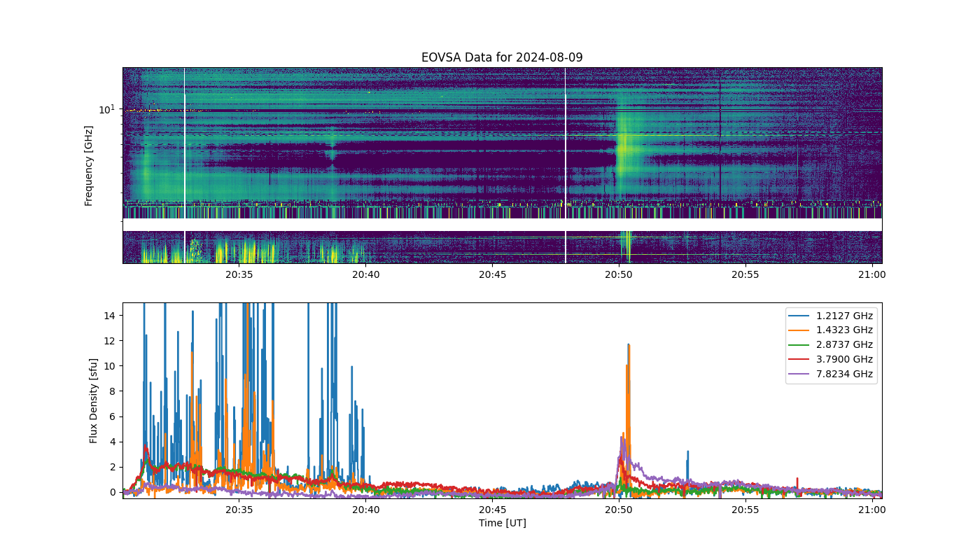This screenshot has width=980, height=560.
Task: Click the red line swatch for 3.7900 GHz
Action: tap(800, 359)
